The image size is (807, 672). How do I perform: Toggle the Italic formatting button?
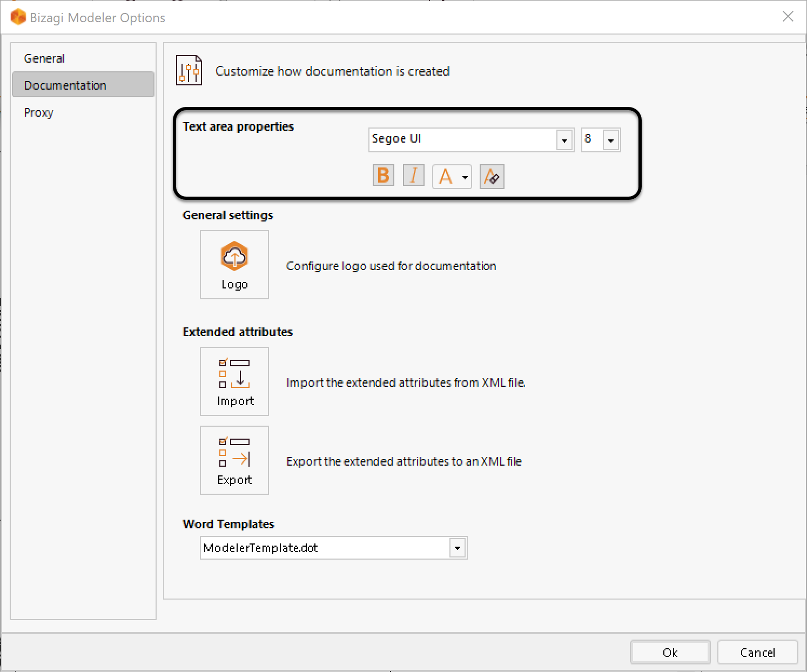[414, 176]
